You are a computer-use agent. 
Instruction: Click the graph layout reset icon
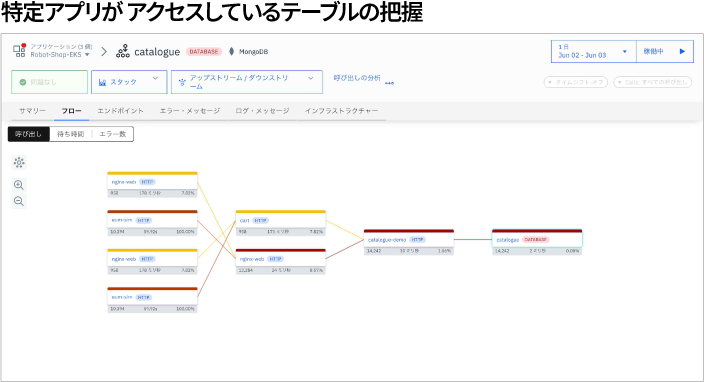19,162
